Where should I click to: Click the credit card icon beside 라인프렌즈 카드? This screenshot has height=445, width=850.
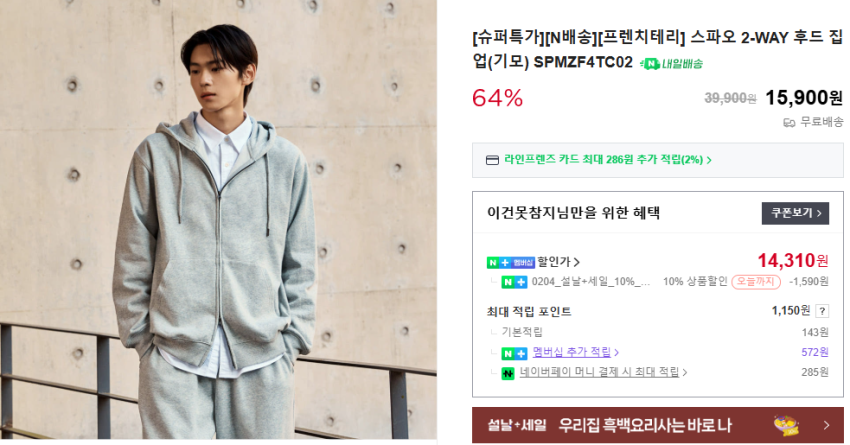492,160
